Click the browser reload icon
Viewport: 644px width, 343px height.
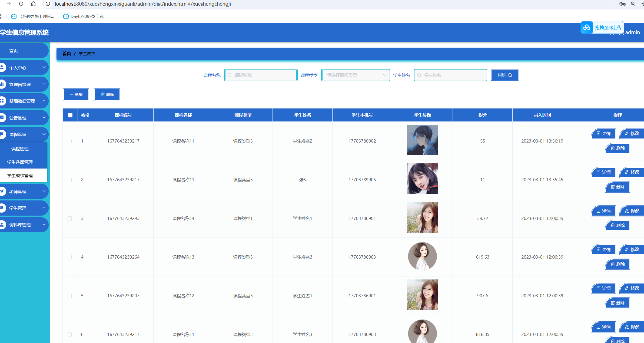(21, 4)
